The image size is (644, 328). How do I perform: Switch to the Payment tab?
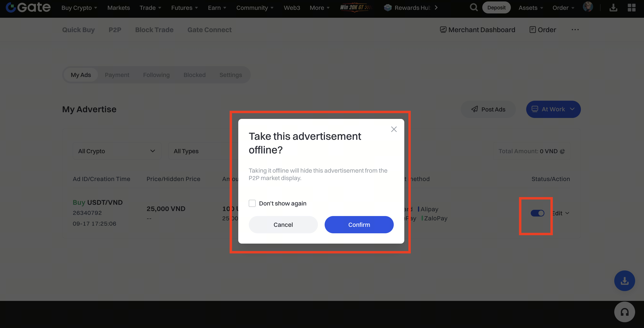(117, 75)
